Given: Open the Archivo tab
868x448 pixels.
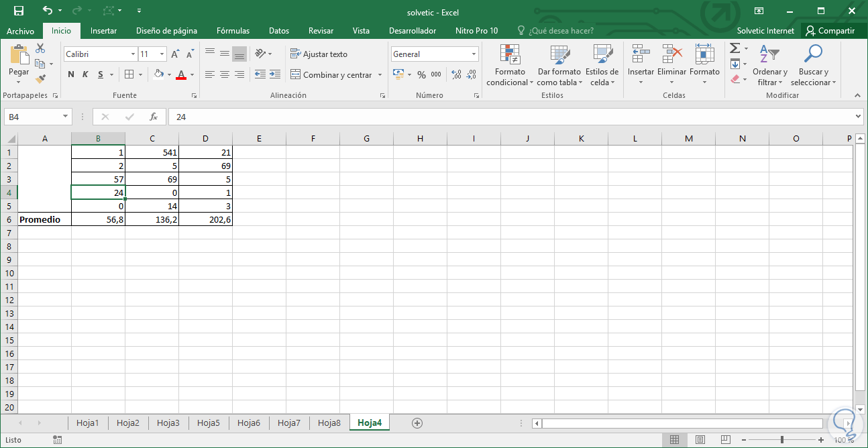Looking at the screenshot, I should [x=20, y=31].
